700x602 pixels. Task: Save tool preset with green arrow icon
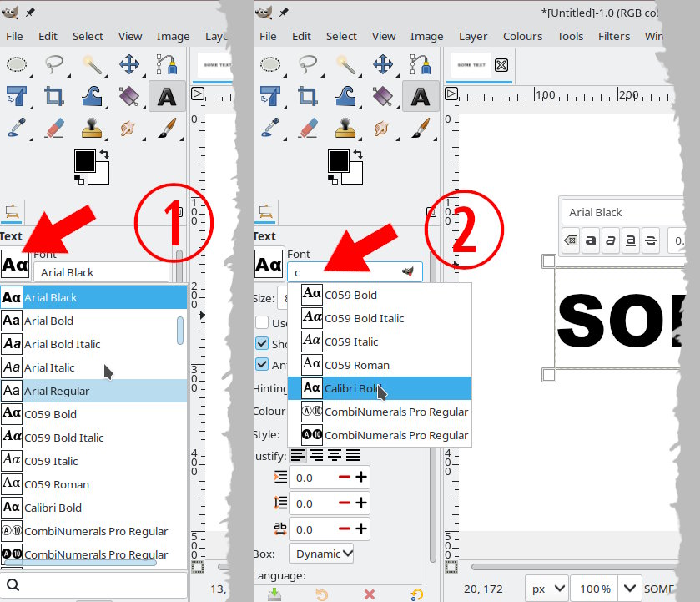click(274, 594)
